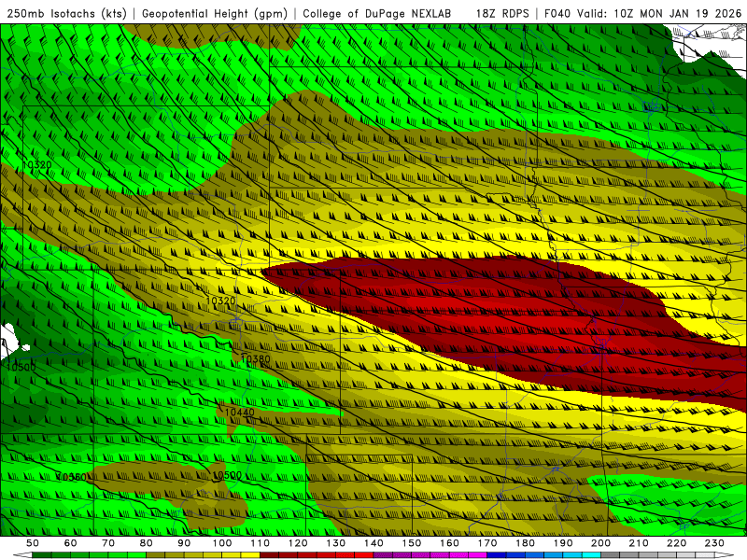Click the 140 value on the color scale
Screen dimensions: 747x560
pyautogui.click(x=373, y=543)
